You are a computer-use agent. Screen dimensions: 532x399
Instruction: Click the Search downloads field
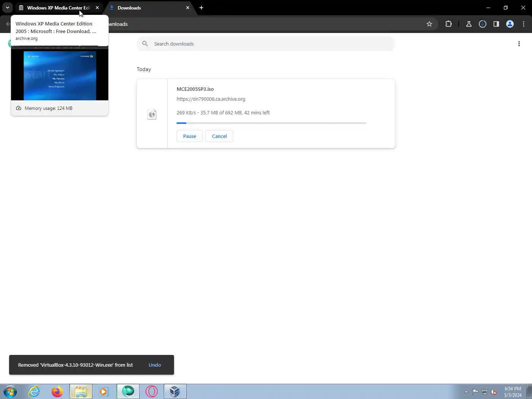[x=266, y=44]
